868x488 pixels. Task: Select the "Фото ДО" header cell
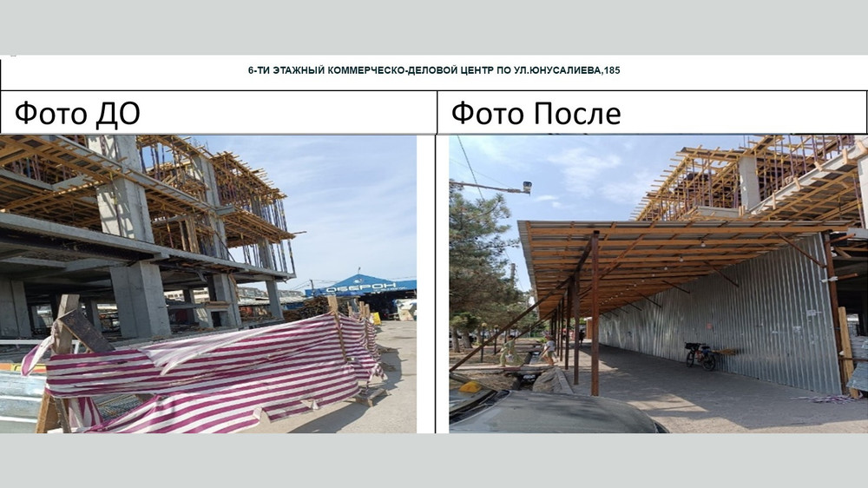coord(218,113)
